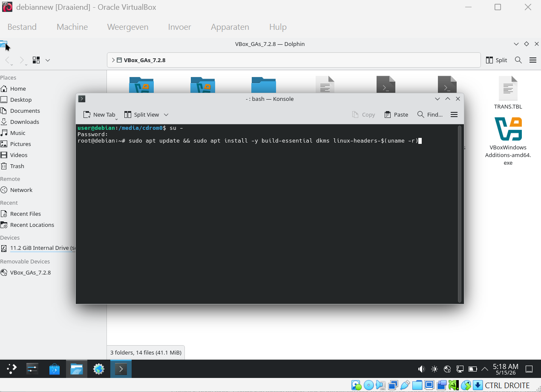
Task: Switch to Konsole in taskbar
Action: point(121,369)
